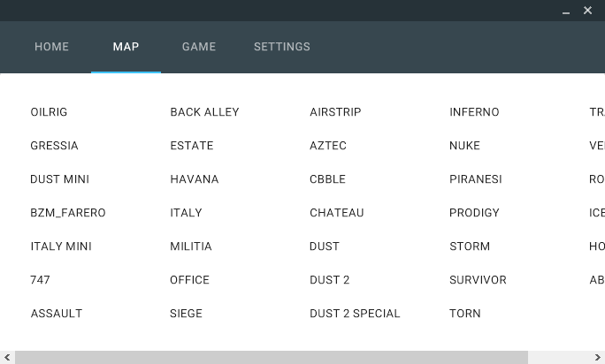
Task: Click the horizontal scrollbar right arrow
Action: pyautogui.click(x=598, y=357)
